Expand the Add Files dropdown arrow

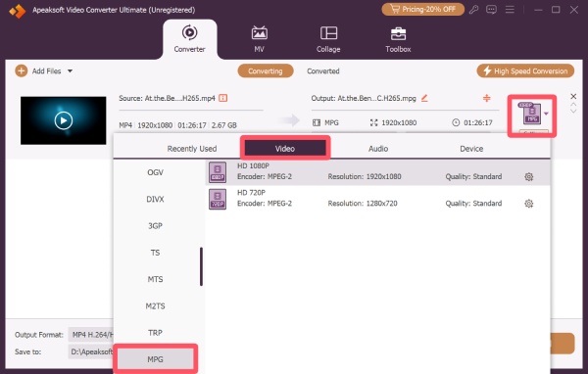pos(71,70)
